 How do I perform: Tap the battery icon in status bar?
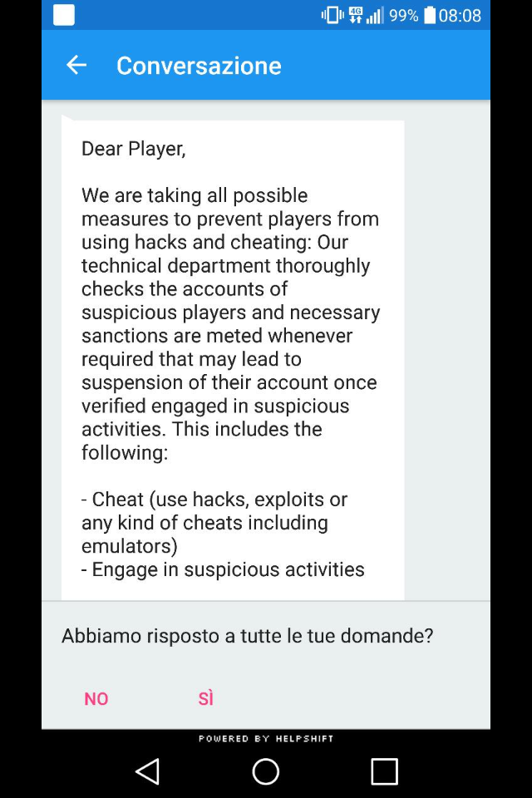pos(431,15)
